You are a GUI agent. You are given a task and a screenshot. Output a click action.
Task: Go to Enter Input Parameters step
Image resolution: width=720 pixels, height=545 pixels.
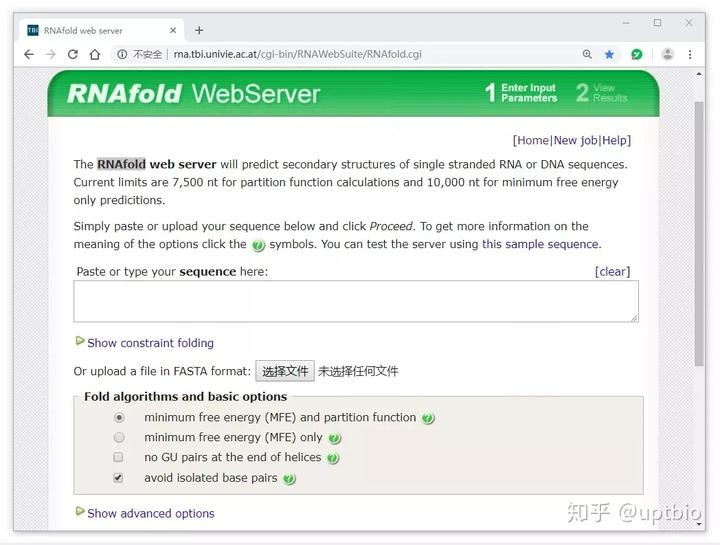[521, 93]
